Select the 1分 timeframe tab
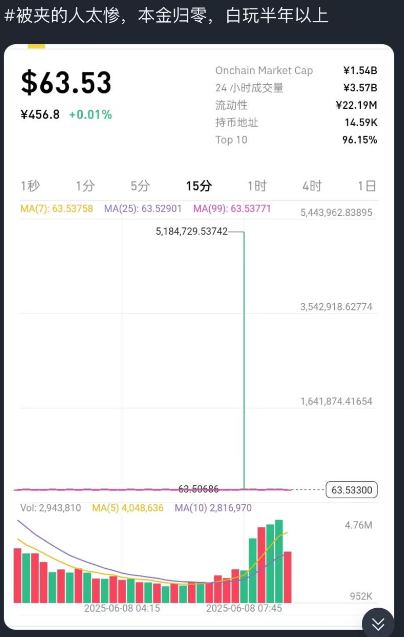The height and width of the screenshot is (637, 404). (85, 186)
